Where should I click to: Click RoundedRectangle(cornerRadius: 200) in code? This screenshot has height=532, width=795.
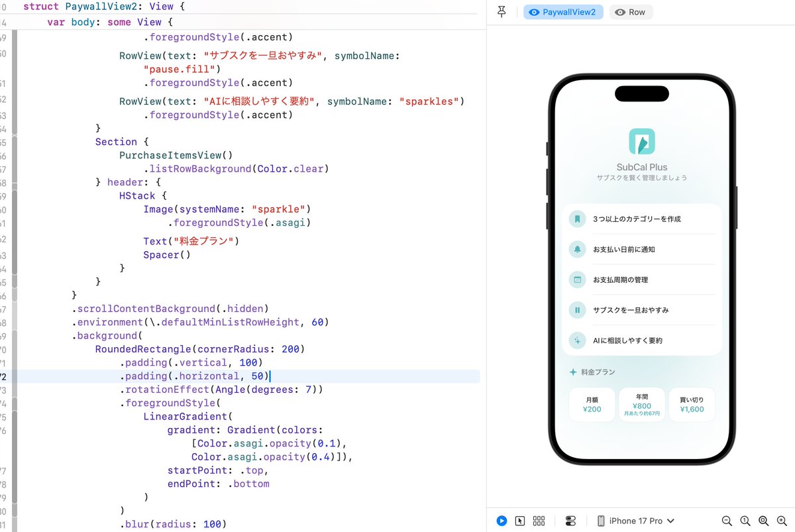[199, 349]
